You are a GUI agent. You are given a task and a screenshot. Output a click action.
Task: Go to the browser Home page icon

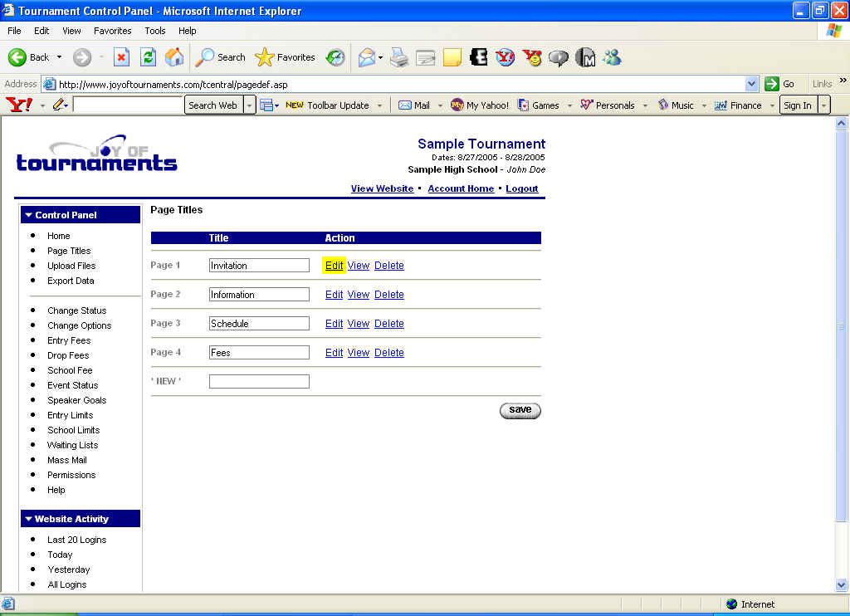point(174,57)
